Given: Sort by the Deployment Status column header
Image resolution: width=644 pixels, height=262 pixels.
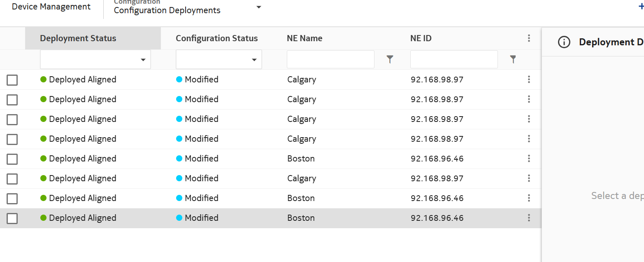Looking at the screenshot, I should pyautogui.click(x=78, y=38).
